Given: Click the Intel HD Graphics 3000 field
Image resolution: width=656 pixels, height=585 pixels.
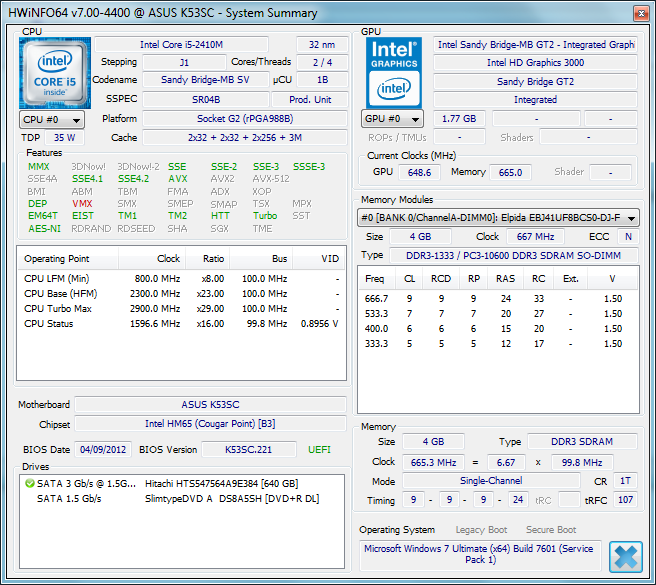Looking at the screenshot, I should [535, 63].
